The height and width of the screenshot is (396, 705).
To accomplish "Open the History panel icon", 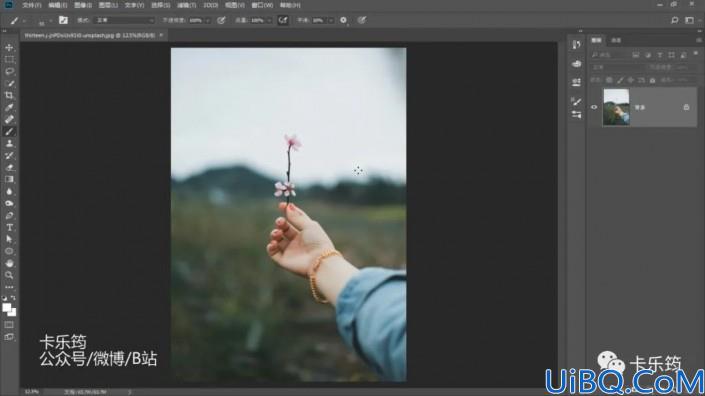I will (576, 44).
